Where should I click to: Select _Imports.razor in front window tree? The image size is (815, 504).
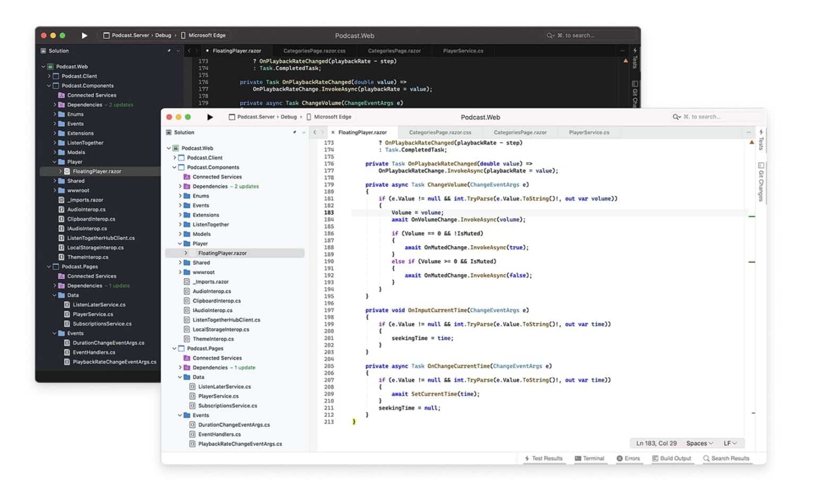pyautogui.click(x=211, y=282)
